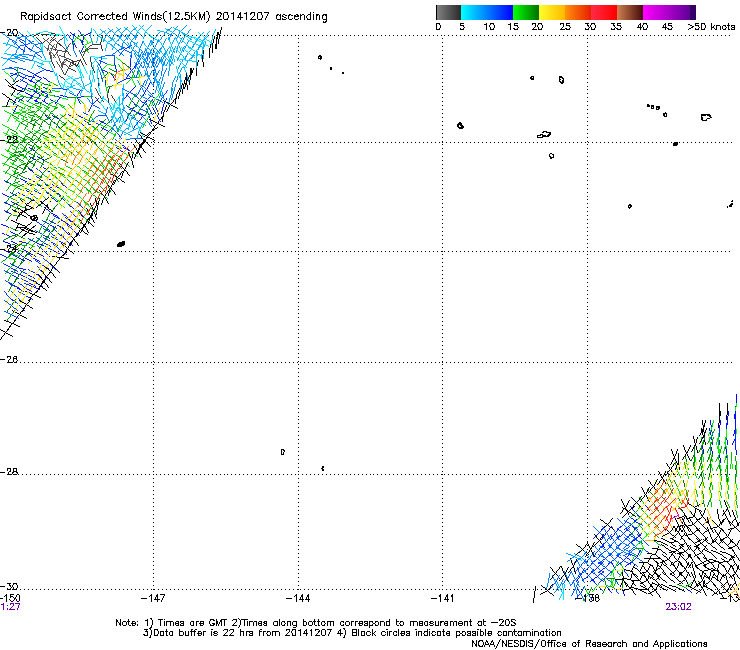Click the '-30' latitude axis label
Viewport: 740px width, 650px height.
9,586
